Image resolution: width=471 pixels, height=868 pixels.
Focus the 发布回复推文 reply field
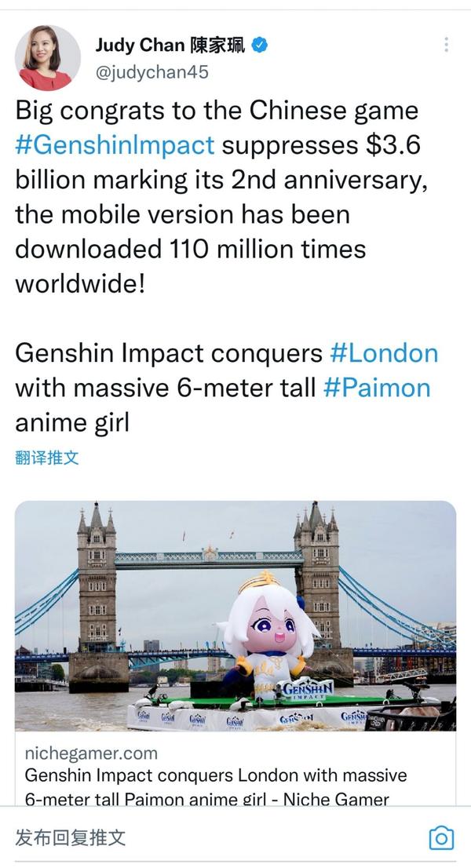[x=71, y=837]
